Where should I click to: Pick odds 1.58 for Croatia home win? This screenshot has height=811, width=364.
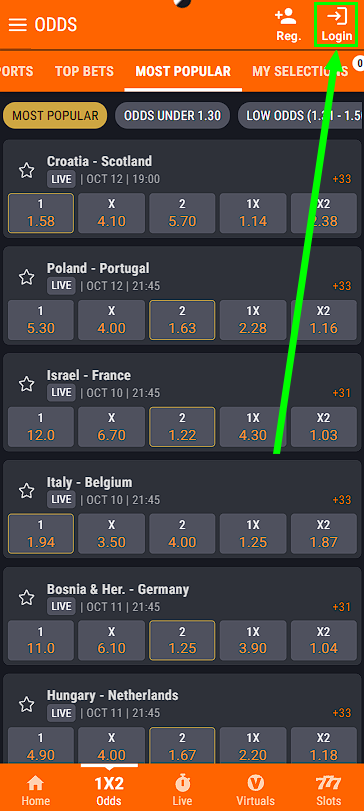(x=41, y=213)
